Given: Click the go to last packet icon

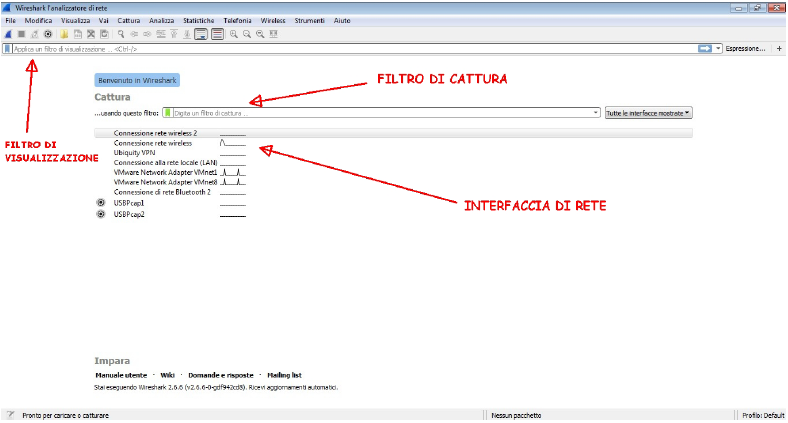Looking at the screenshot, I should click(187, 34).
